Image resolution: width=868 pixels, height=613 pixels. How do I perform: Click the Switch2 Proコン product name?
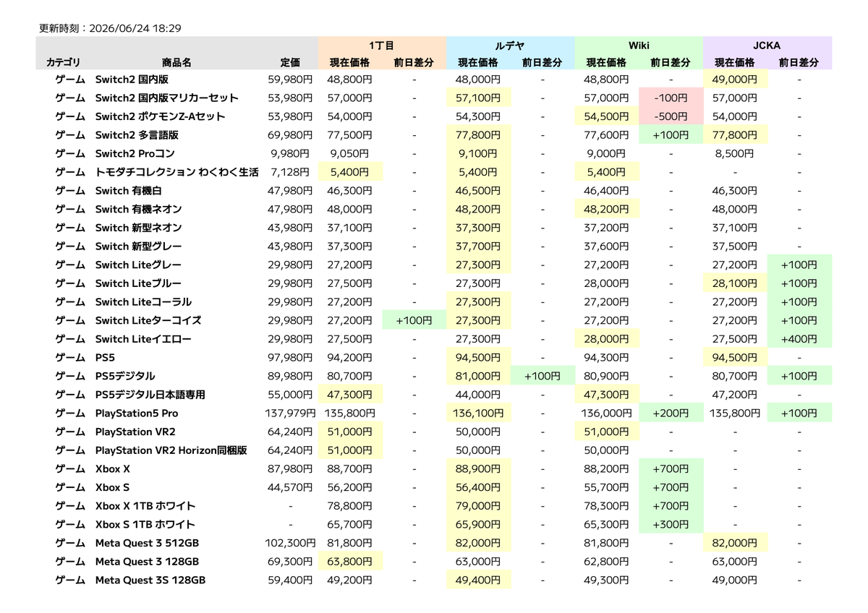pyautogui.click(x=135, y=153)
